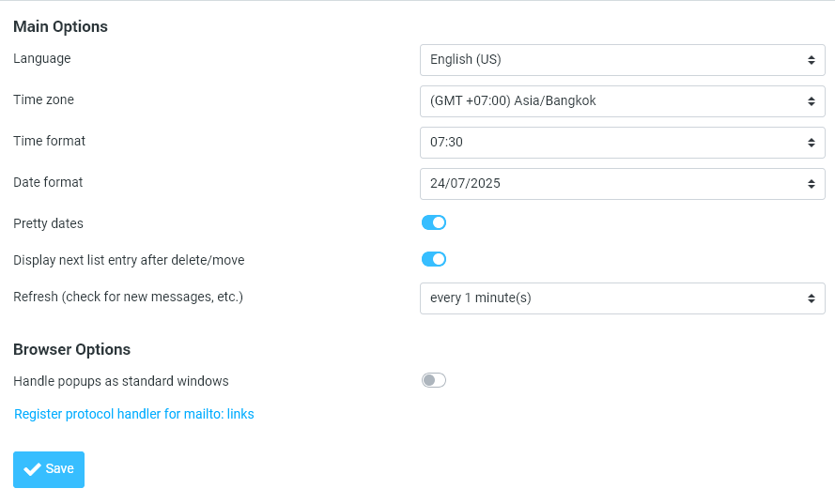835x504 pixels.
Task: Select the Main Options heading
Action: click(60, 26)
